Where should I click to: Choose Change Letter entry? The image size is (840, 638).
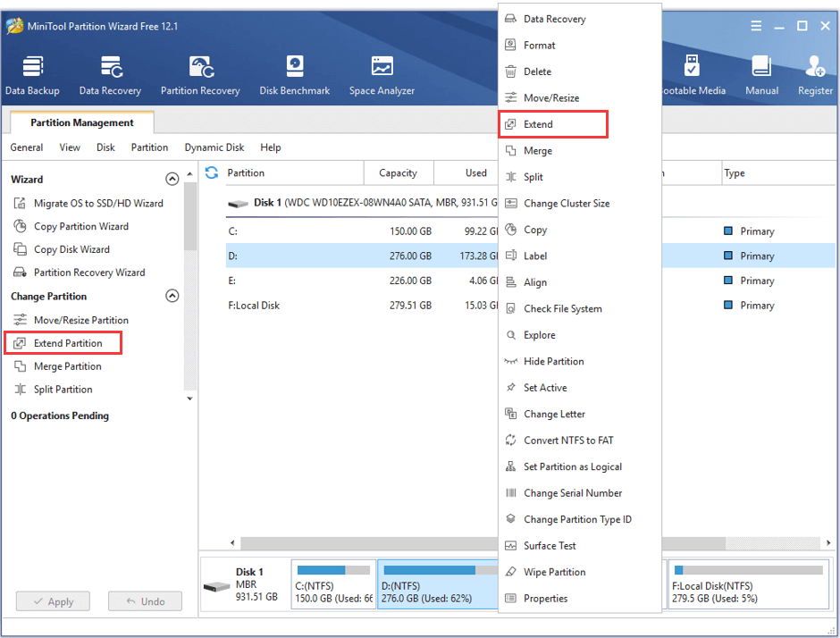(x=580, y=414)
